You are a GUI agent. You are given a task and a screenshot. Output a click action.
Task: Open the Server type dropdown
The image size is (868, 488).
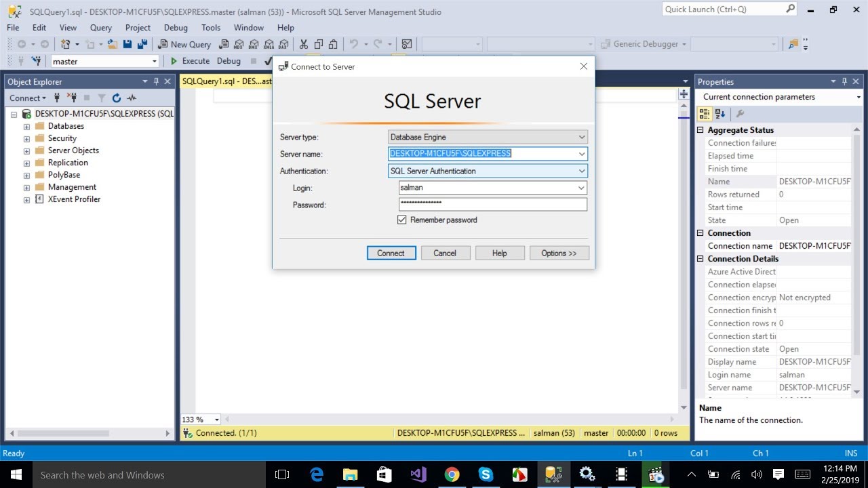point(581,137)
